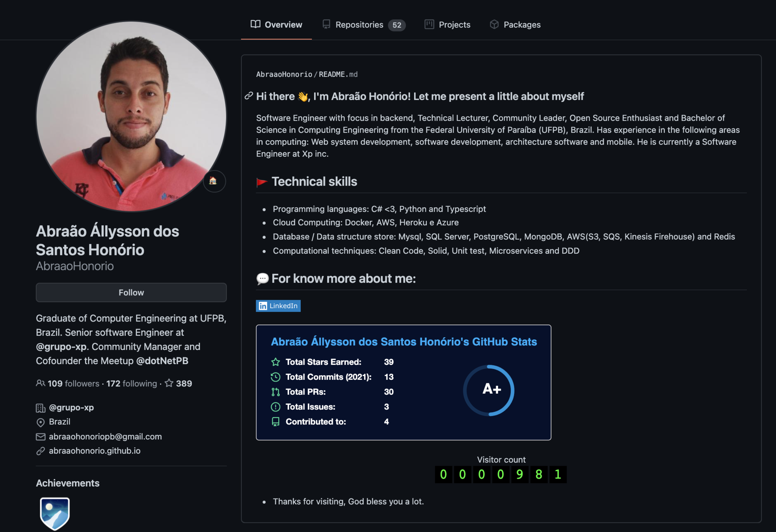Open the profile avatar photo

click(131, 116)
